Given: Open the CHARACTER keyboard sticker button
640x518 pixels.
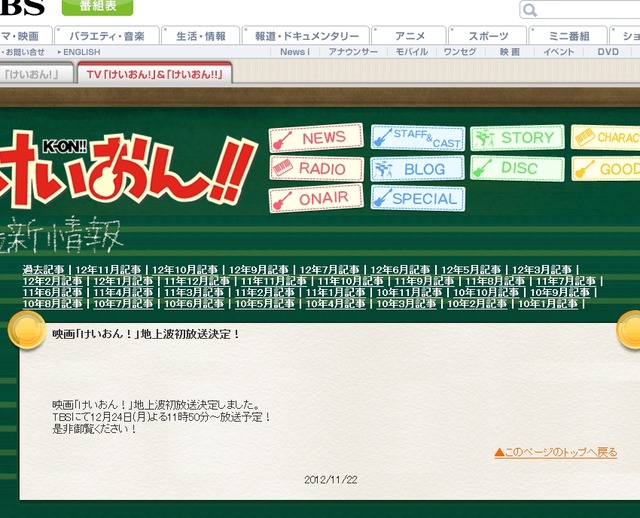Looking at the screenshot, I should click(606, 138).
